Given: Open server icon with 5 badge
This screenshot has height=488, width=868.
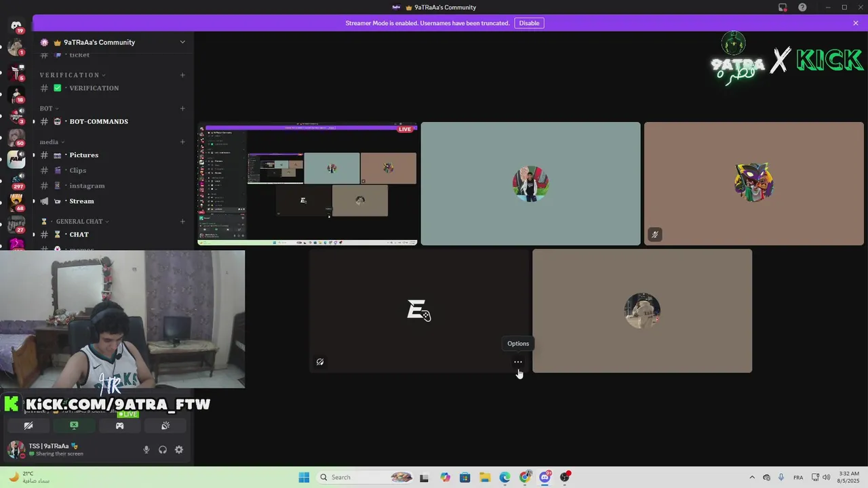Looking at the screenshot, I should point(16,73).
